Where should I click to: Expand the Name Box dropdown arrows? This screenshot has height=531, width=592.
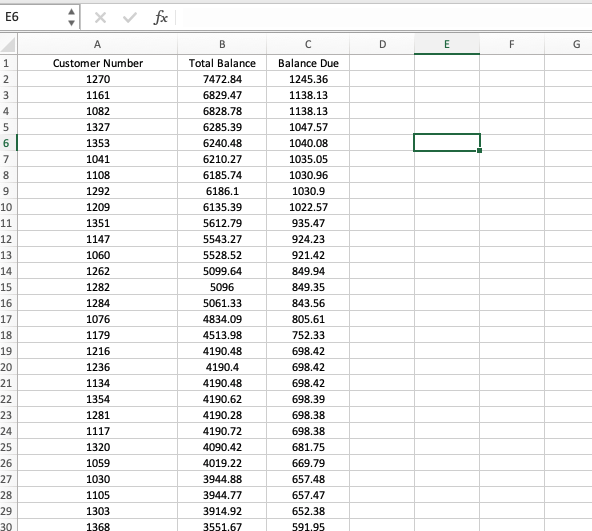71,17
